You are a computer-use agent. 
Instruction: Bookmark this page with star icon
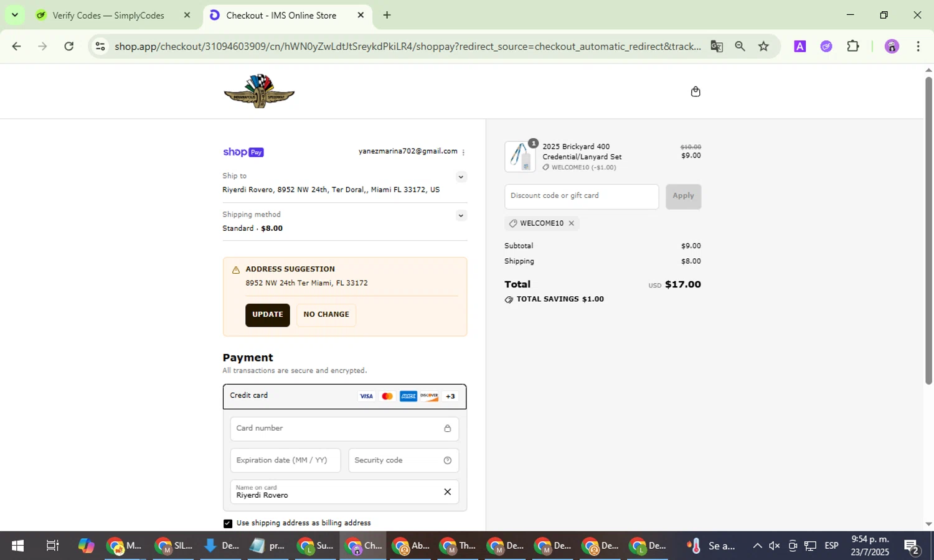[763, 47]
